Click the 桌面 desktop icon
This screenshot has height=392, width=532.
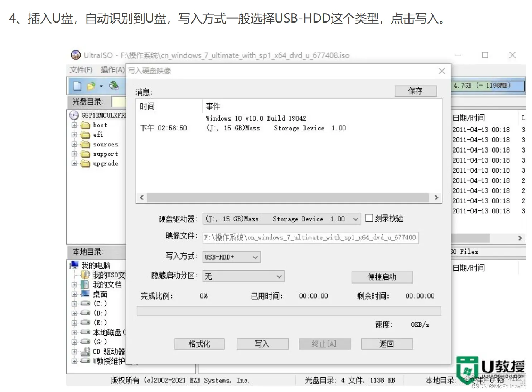pyautogui.click(x=85, y=294)
